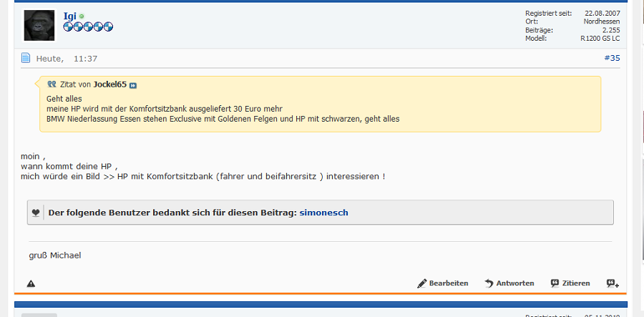Click the BMW logo reputation icons

(88, 27)
